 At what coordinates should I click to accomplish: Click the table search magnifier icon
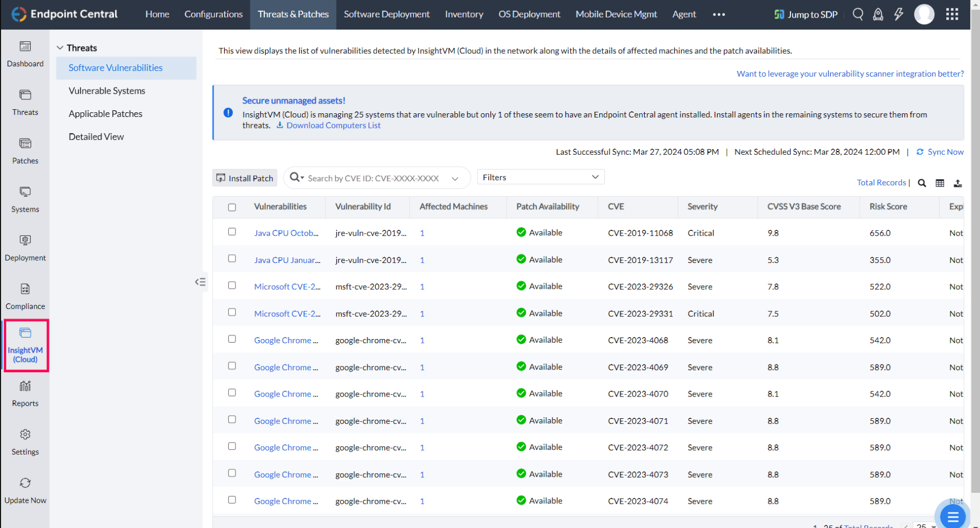pyautogui.click(x=922, y=183)
